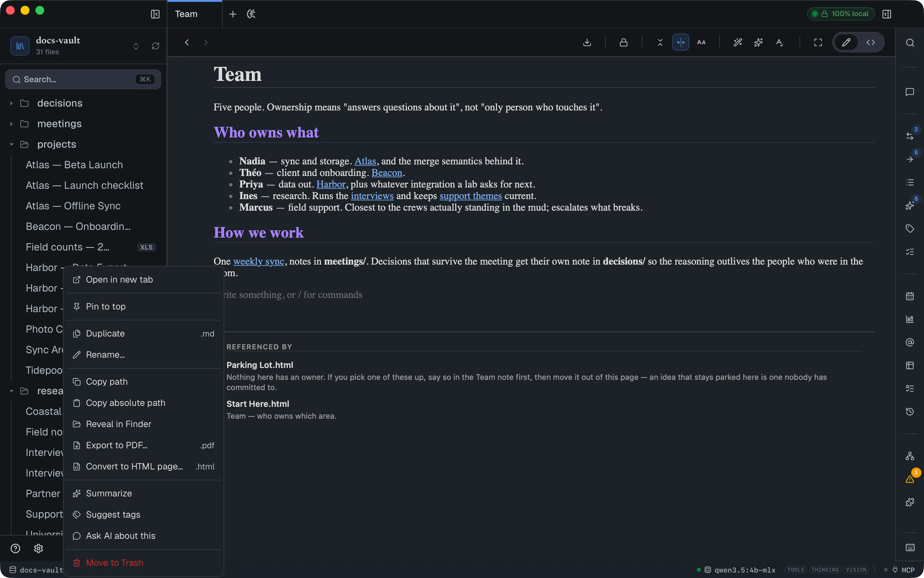Open a new tab with plus icon
Viewport: 924px width, 578px height.
[233, 14]
